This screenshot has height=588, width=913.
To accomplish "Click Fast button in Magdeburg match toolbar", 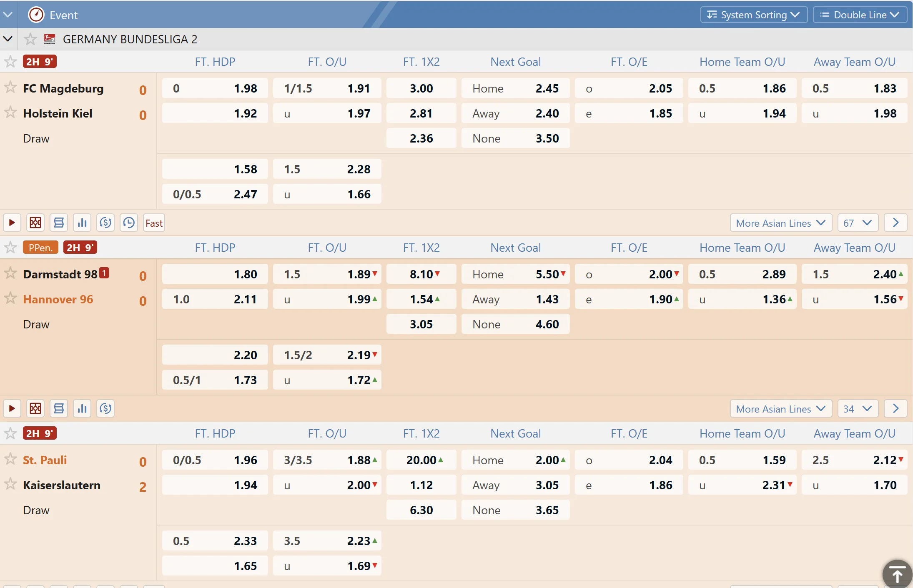I will [154, 223].
